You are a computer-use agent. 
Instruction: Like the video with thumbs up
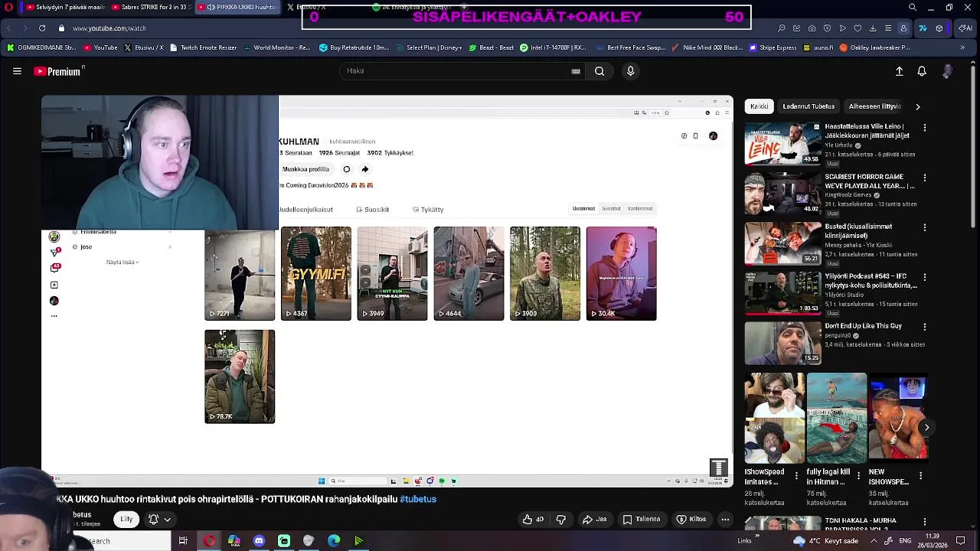coord(534,519)
